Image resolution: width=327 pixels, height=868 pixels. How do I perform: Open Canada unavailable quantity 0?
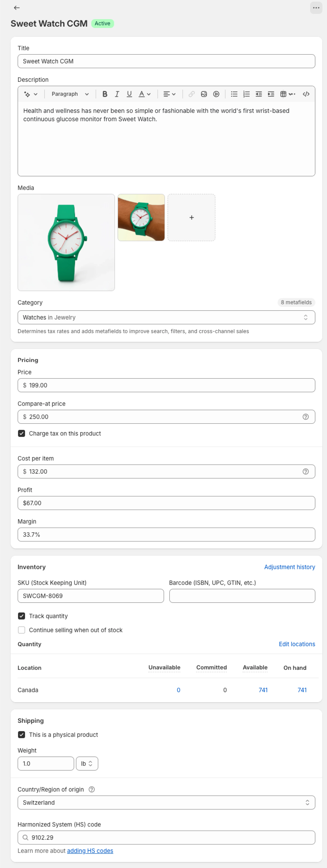point(179,690)
